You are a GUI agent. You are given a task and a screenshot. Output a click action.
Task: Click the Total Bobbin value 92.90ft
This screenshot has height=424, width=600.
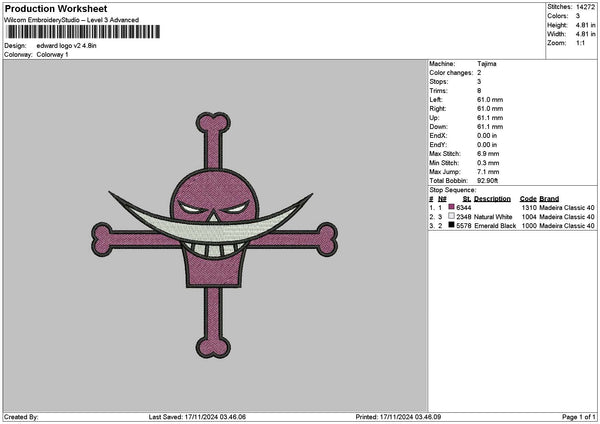[x=488, y=181]
